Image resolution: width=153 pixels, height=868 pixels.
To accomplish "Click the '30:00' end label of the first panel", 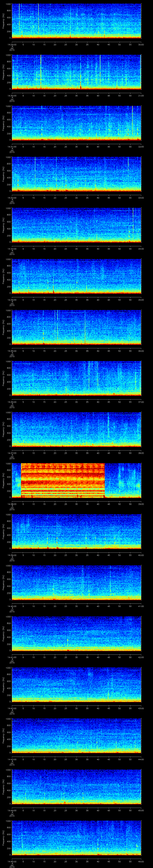I will click(141, 44).
